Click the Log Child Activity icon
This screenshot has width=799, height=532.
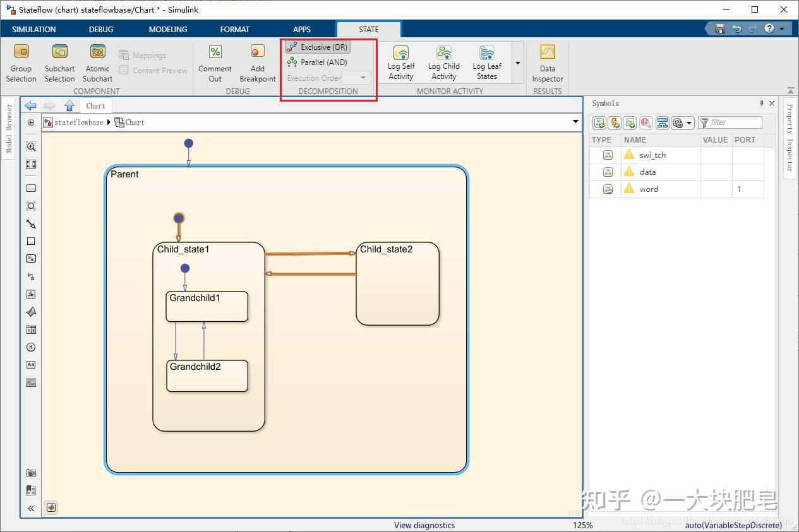[x=443, y=52]
